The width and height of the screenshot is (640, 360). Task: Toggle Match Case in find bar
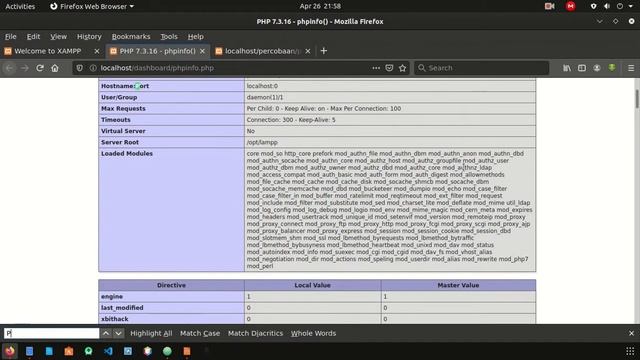(200, 333)
